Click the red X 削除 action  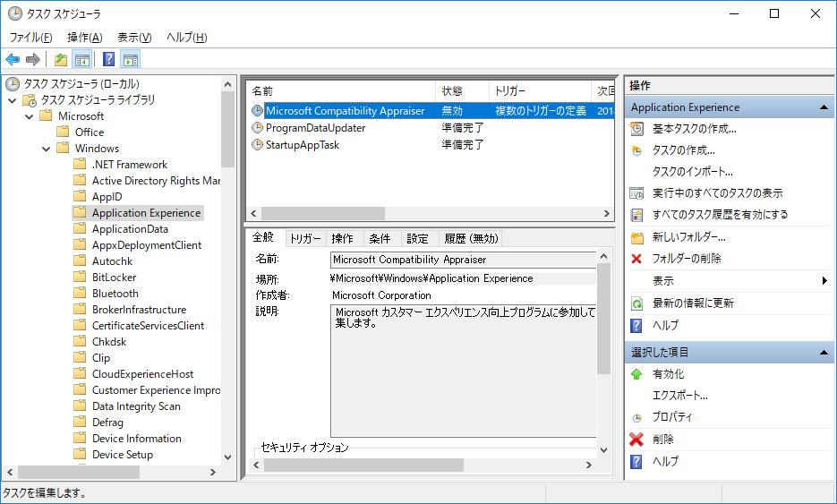pyautogui.click(x=662, y=440)
